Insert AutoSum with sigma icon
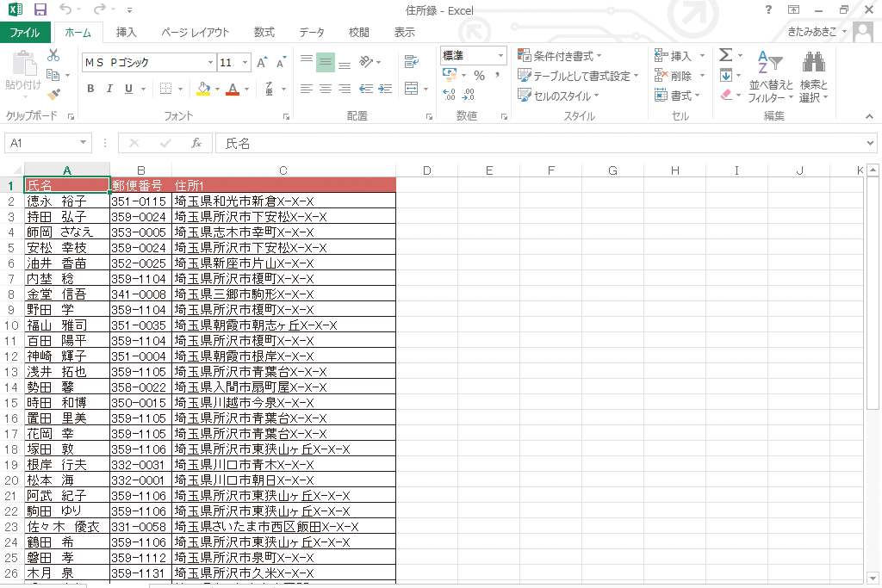This screenshot has width=882, height=588. point(725,55)
